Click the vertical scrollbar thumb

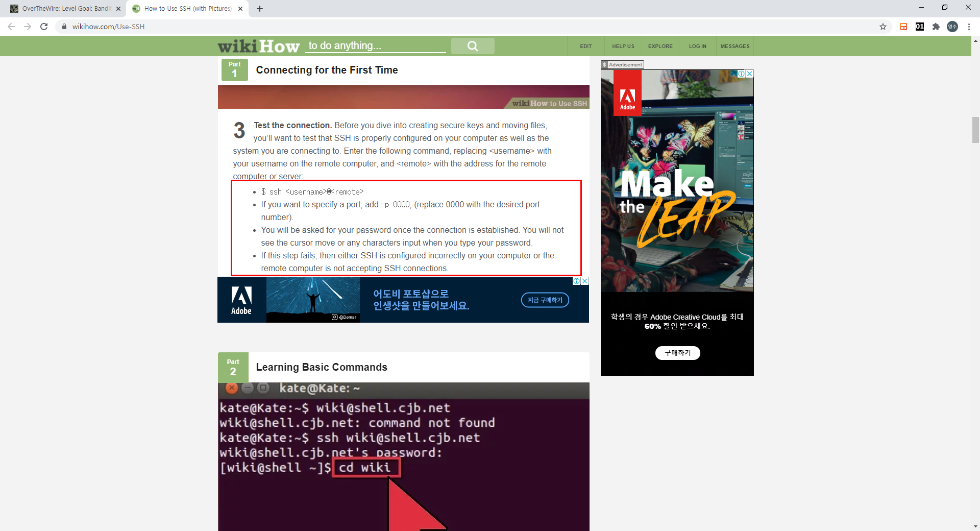[x=975, y=130]
